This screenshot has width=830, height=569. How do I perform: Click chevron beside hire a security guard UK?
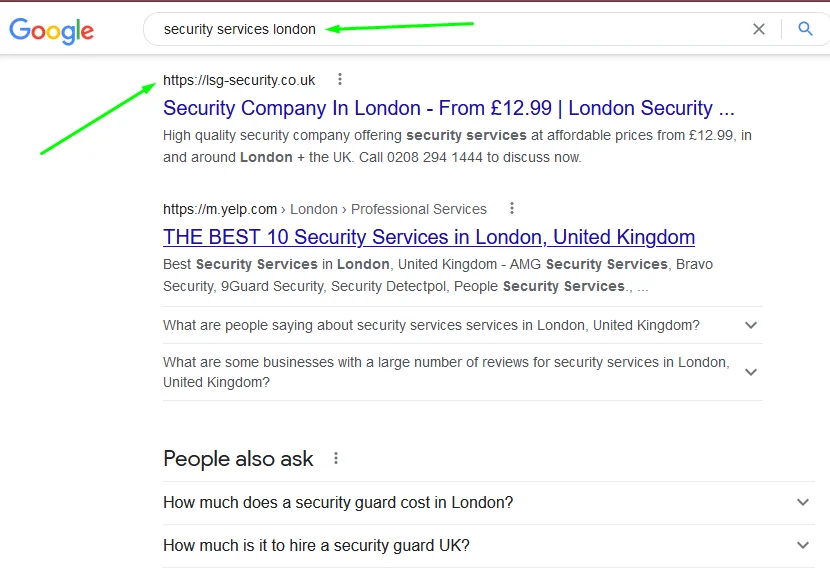[803, 545]
